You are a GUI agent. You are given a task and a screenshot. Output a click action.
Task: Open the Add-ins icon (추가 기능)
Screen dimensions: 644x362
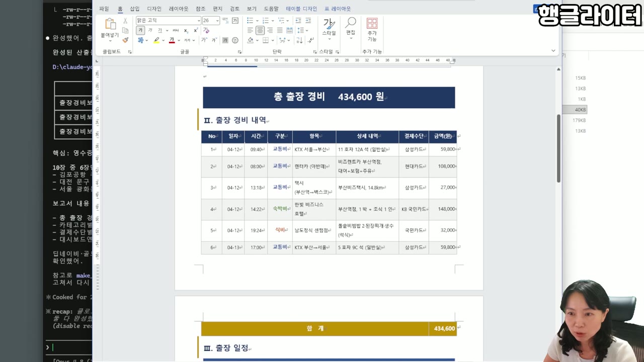(372, 29)
